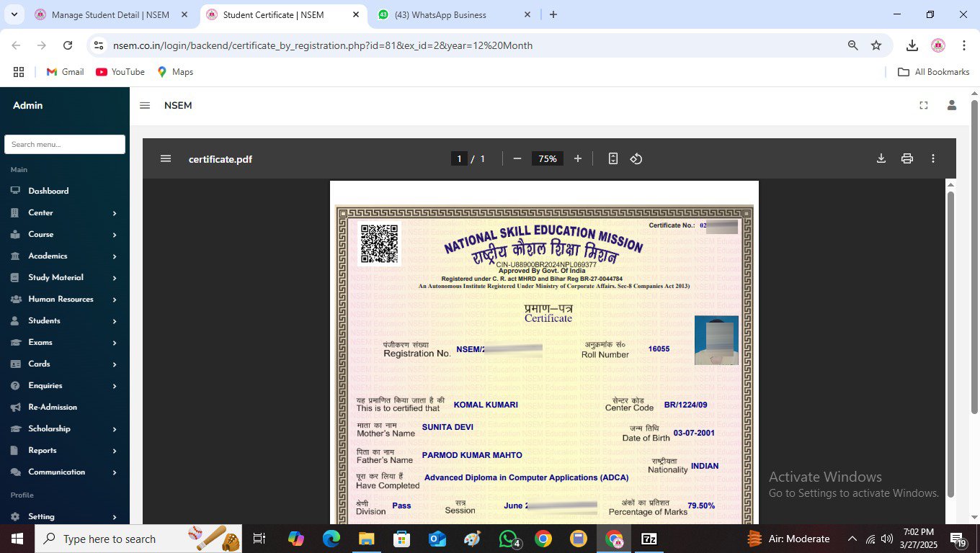Toggle the NSEM admin sidebar menu
Viewport: 980px width, 553px height.
[x=145, y=105]
